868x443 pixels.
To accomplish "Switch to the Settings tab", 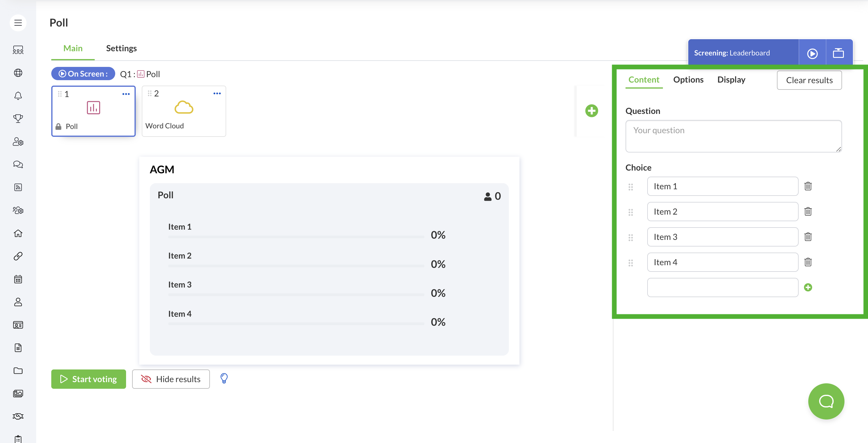I will point(121,48).
